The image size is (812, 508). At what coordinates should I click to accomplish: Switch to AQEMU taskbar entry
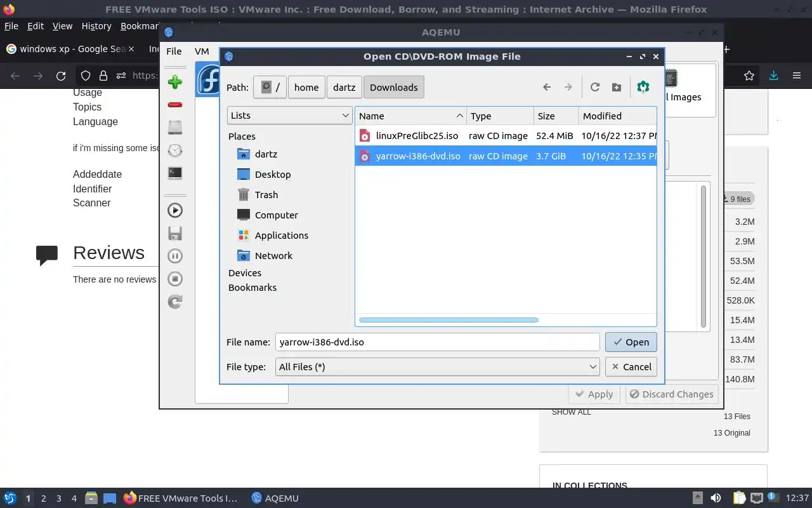coord(275,498)
